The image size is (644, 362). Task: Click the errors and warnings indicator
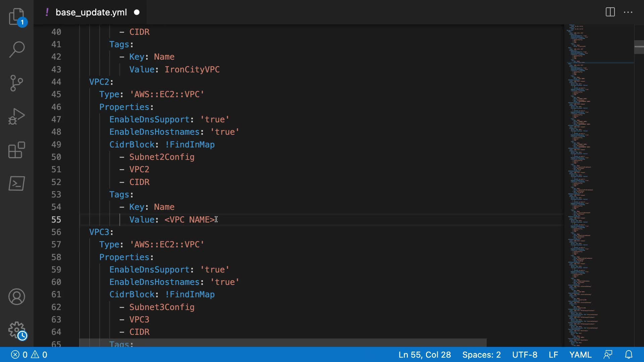click(x=29, y=355)
